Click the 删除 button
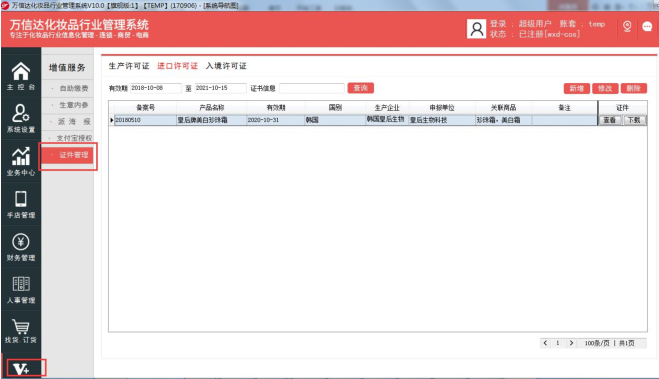Viewport: 659px width, 379px height. (x=633, y=88)
